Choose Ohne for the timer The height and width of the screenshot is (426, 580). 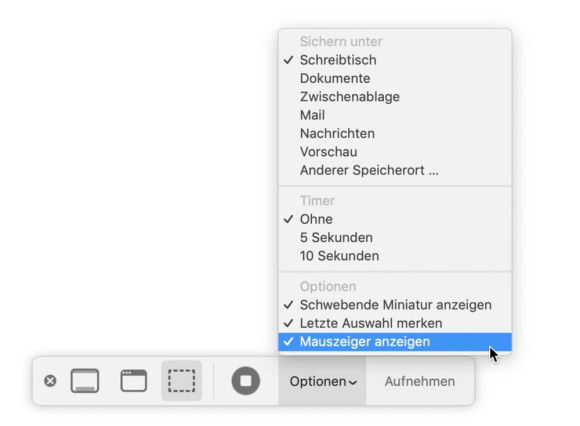pyautogui.click(x=395, y=219)
